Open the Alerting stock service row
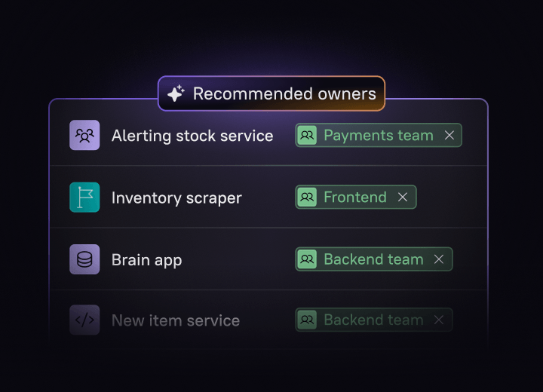The width and height of the screenshot is (543, 392). (x=268, y=135)
